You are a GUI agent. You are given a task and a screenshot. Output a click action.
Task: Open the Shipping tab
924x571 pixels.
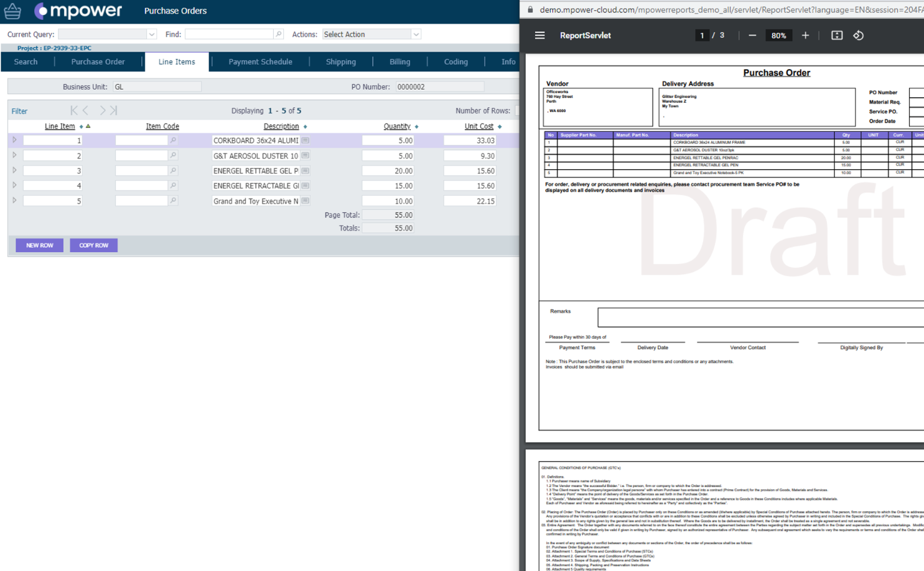(x=341, y=62)
